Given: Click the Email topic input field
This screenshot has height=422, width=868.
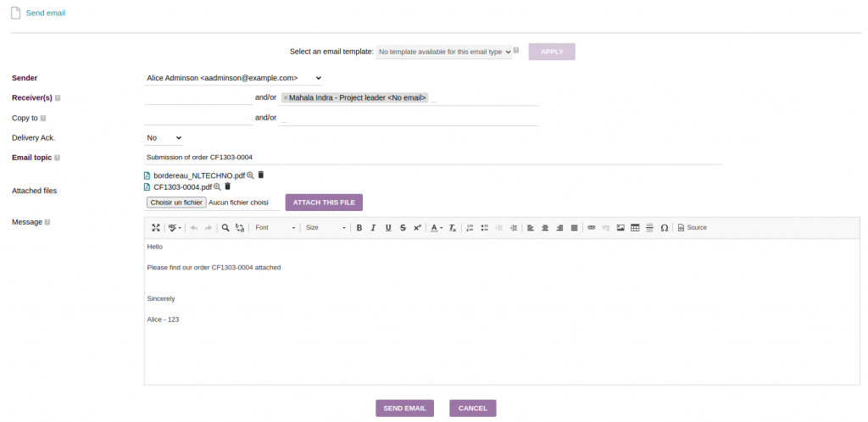Looking at the screenshot, I should click(x=432, y=157).
